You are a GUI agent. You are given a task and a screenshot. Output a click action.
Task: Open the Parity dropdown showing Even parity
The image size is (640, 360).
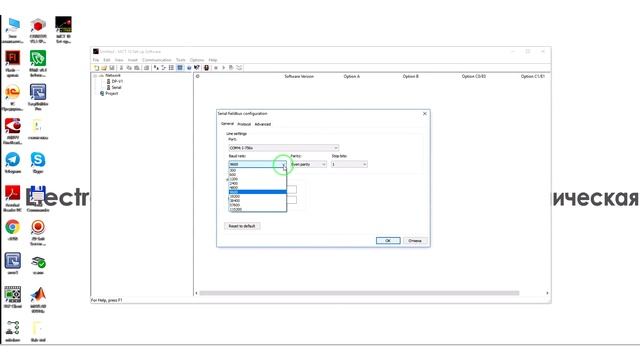309,164
